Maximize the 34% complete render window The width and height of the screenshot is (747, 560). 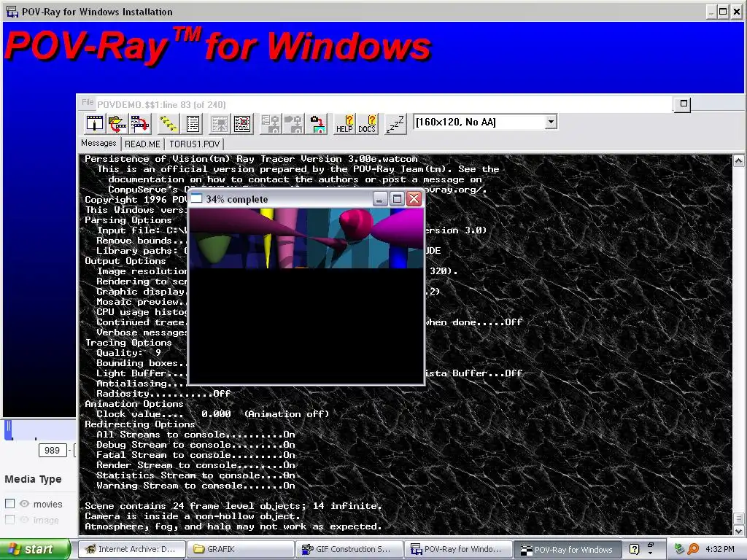click(x=397, y=198)
